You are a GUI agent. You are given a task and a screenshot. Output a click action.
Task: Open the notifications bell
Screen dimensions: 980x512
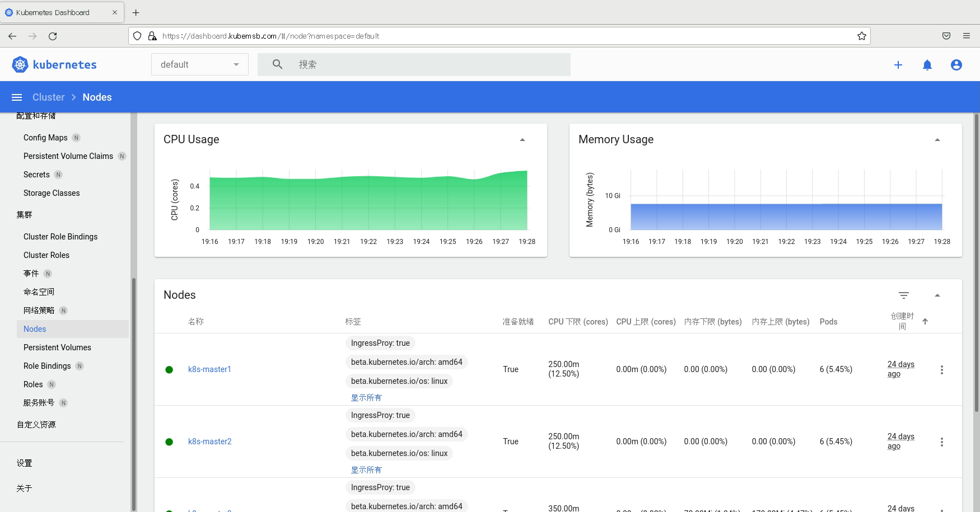pyautogui.click(x=927, y=65)
